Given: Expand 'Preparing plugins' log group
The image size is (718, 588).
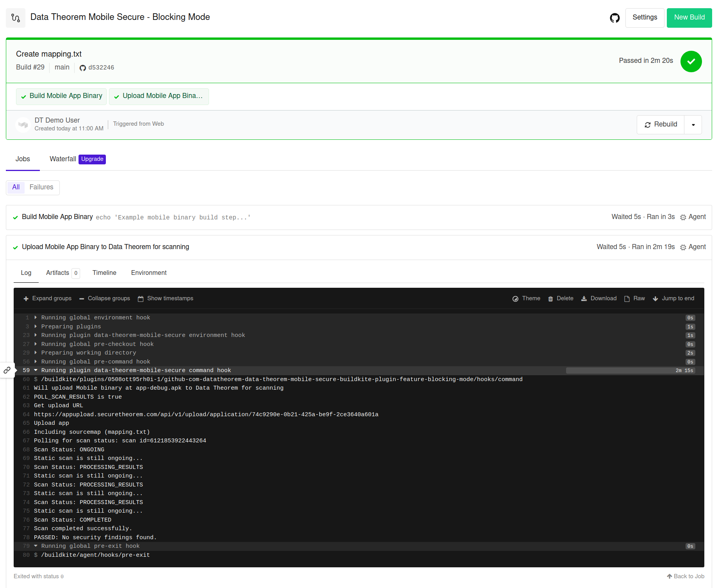Looking at the screenshot, I should point(36,326).
